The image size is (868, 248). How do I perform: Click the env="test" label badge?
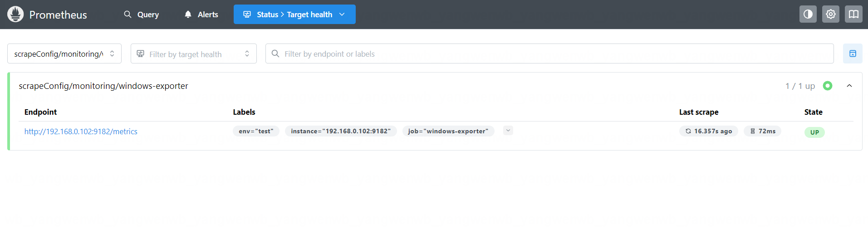click(x=256, y=131)
